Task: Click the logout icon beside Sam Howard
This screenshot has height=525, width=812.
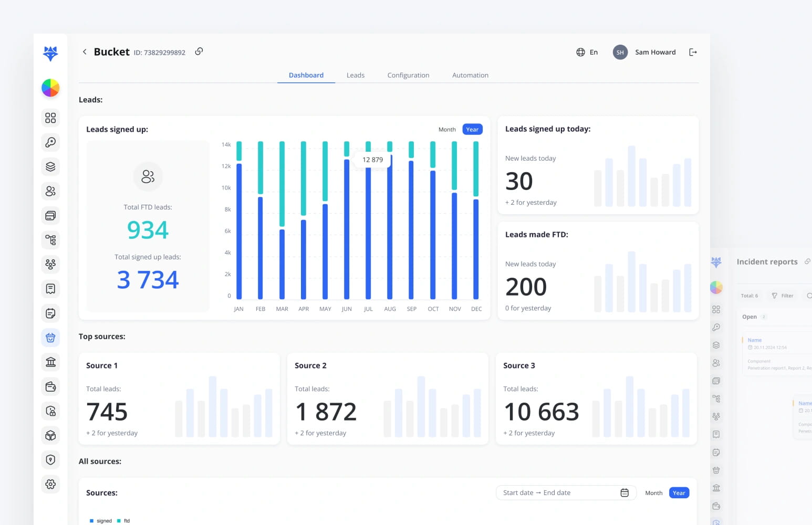Action: tap(693, 52)
